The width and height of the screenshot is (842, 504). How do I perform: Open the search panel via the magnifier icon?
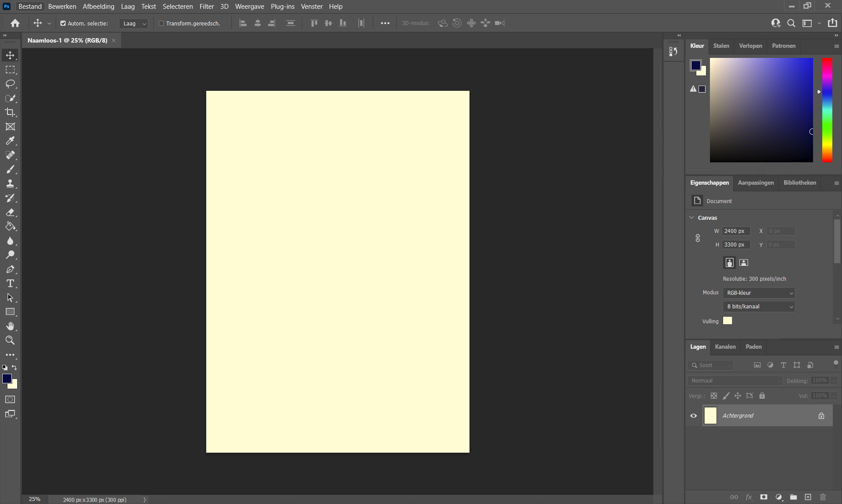791,23
